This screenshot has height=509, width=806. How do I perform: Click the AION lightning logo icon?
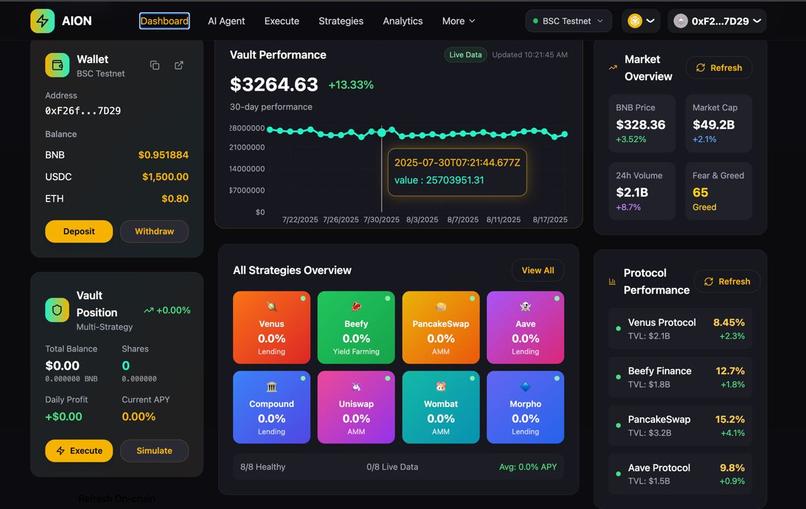tap(42, 21)
